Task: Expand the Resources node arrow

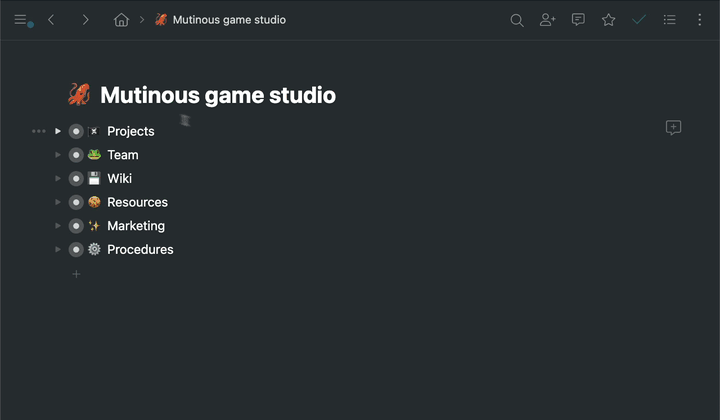Action: click(x=58, y=202)
